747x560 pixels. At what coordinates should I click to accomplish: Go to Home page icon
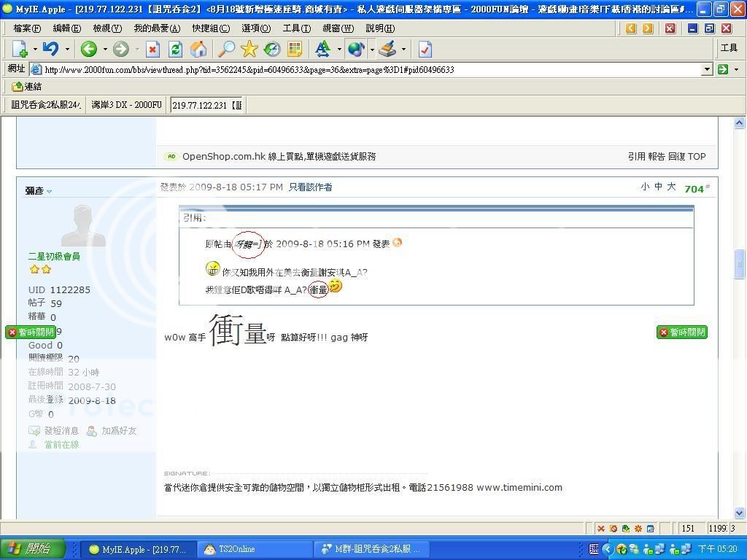pyautogui.click(x=198, y=49)
